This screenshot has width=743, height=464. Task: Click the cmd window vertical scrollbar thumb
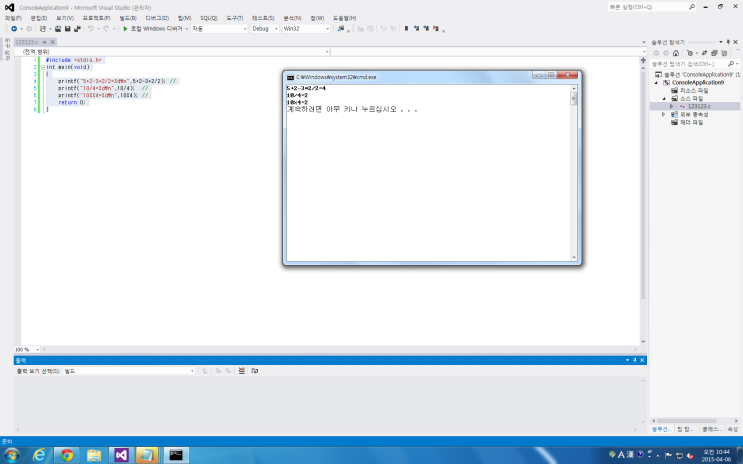(574, 99)
